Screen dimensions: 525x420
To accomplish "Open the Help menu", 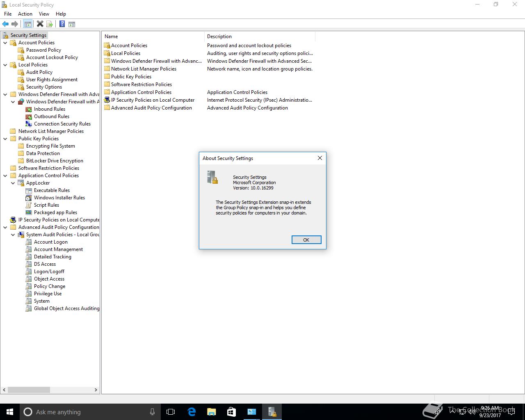I will (61, 14).
